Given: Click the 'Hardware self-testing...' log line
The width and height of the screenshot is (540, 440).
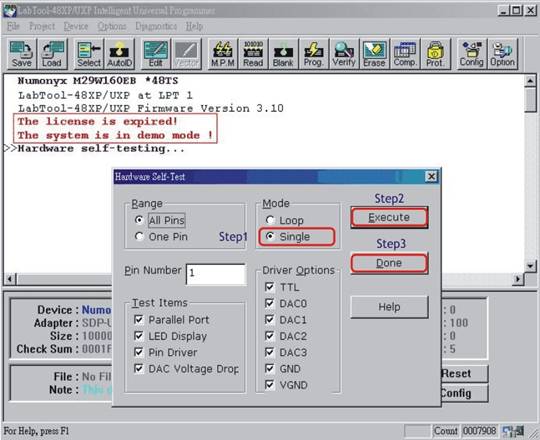Looking at the screenshot, I should [101, 149].
